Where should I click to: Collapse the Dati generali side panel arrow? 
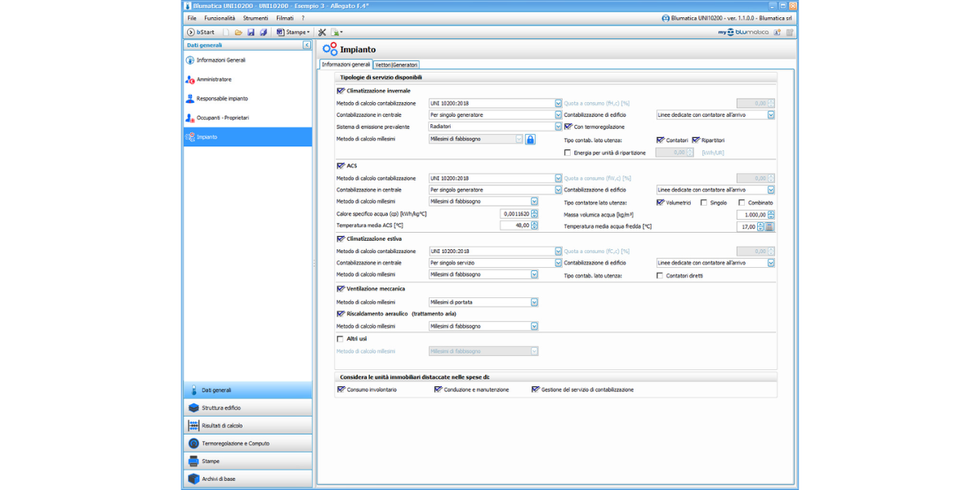click(306, 46)
